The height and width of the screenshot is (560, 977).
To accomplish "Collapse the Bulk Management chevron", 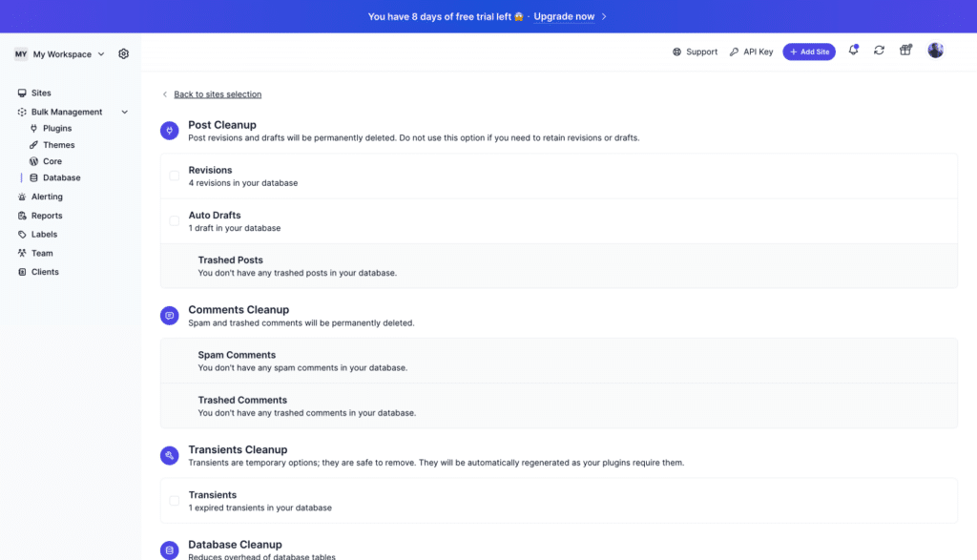I will [x=125, y=113].
